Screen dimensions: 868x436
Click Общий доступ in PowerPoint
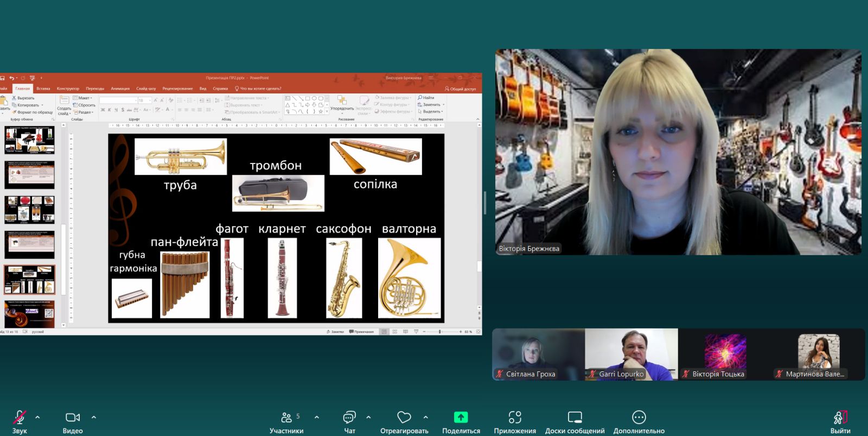click(461, 89)
